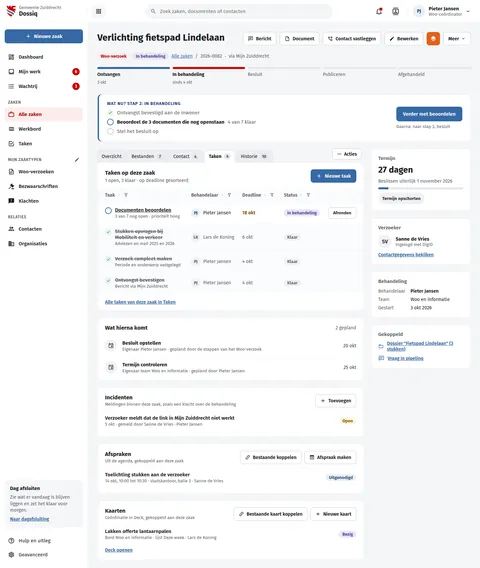480x568 pixels.
Task: Click Contact vastleggen button
Action: click(x=352, y=38)
